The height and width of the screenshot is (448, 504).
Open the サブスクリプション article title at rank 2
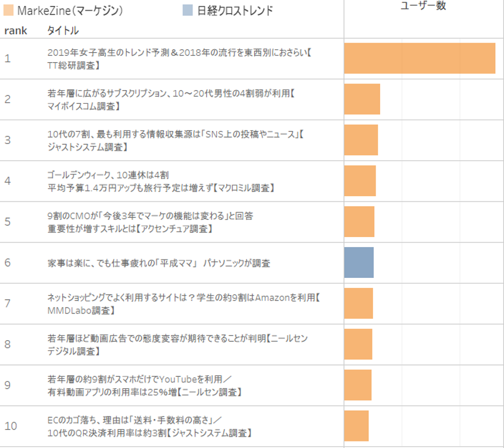[x=171, y=100]
